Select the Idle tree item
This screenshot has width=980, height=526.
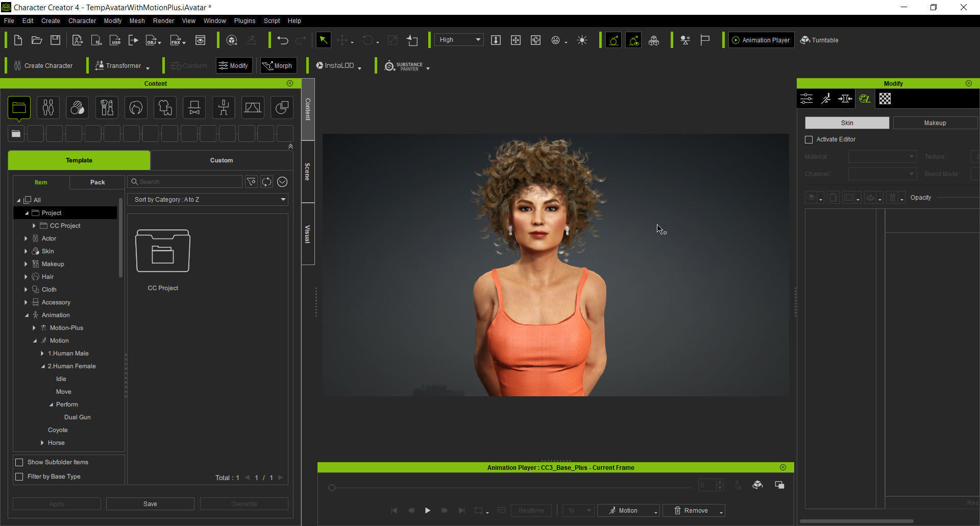[x=61, y=379]
